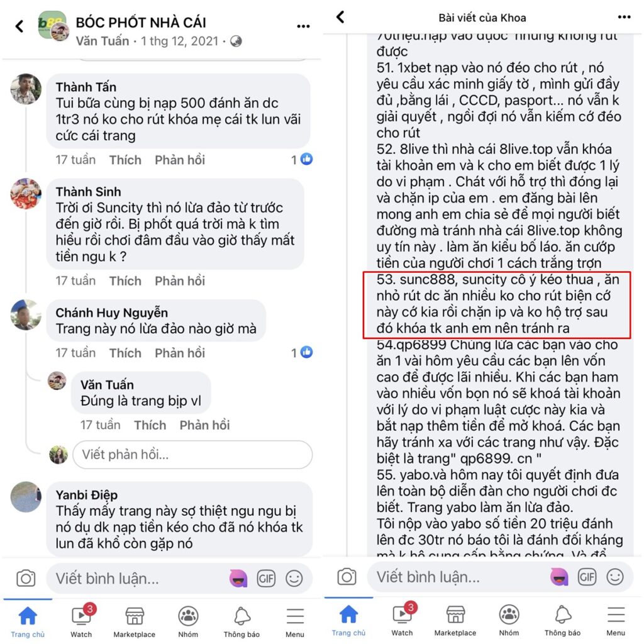The width and height of the screenshot is (644, 644).
Task: Switch to Nhóm tab in right bottom bar
Action: [x=509, y=621]
